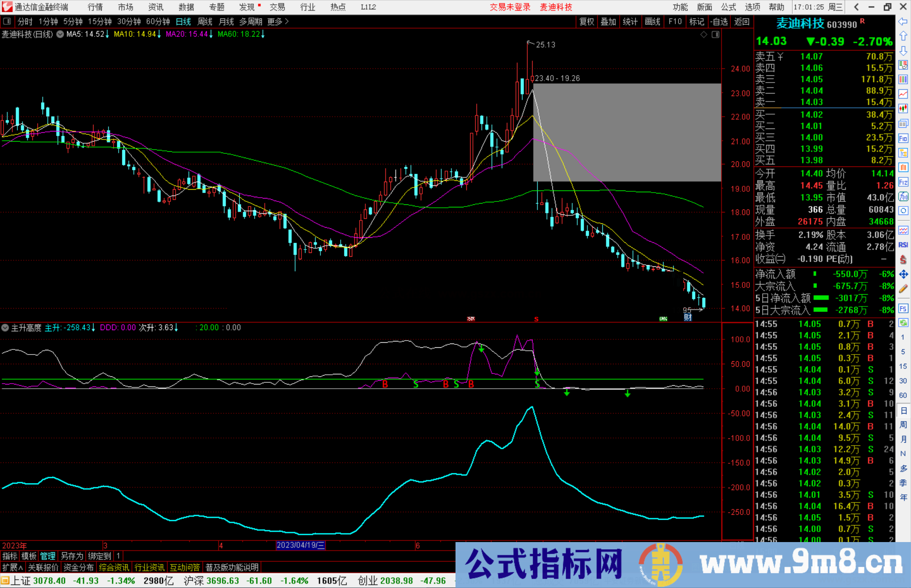The image size is (911, 588).
Task: Click the F12 quick trade icon in the sidebar
Action: click(x=903, y=182)
